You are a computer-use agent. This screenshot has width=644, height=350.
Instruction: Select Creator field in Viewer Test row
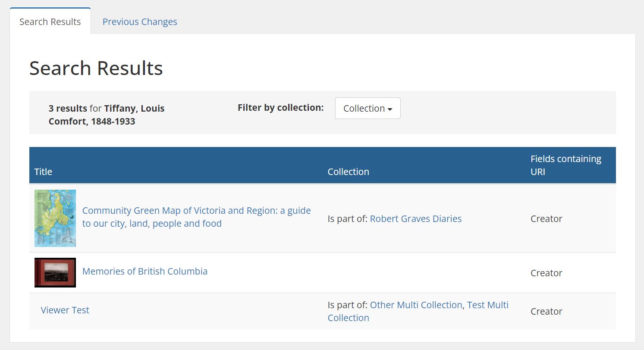547,311
